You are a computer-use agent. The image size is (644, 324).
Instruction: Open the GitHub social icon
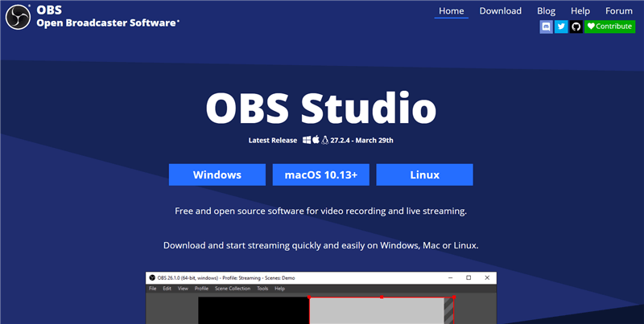576,27
